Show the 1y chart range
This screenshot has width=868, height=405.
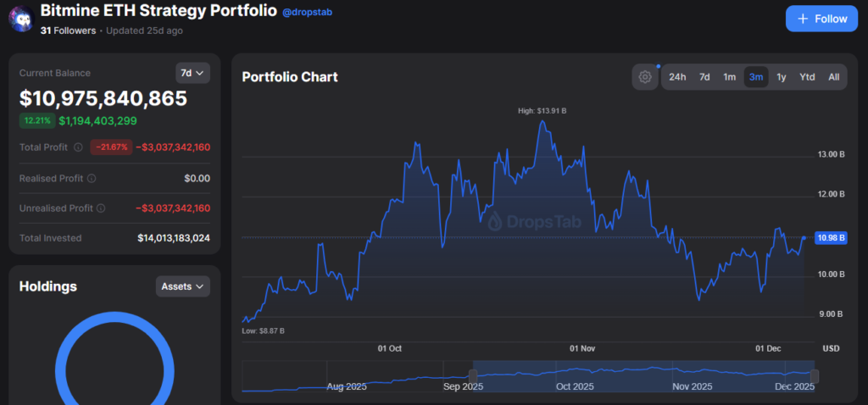tap(782, 77)
